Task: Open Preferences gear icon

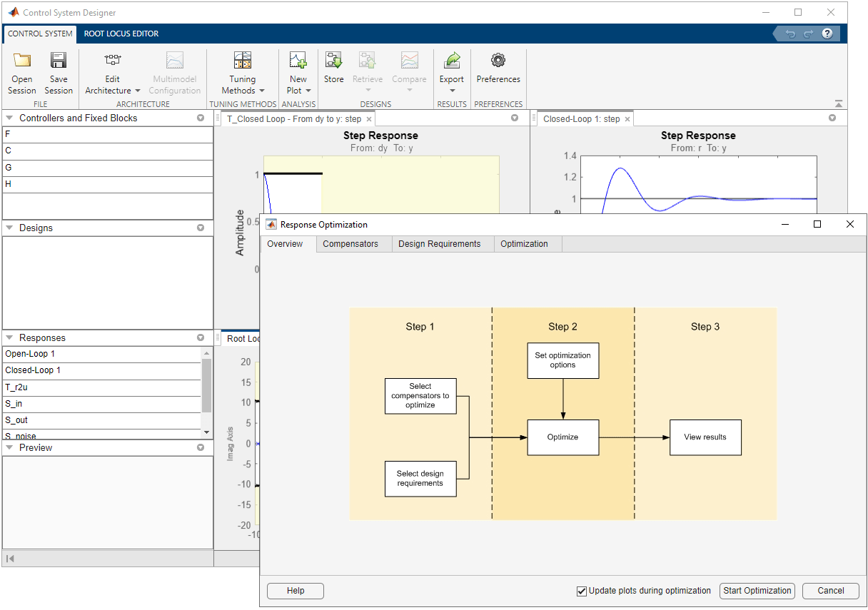Action: click(x=498, y=61)
